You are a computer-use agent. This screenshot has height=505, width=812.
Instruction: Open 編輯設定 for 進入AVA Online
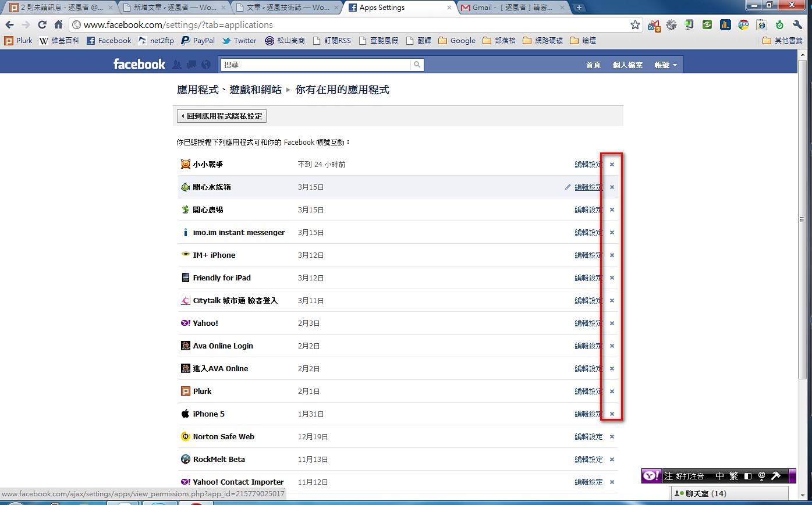point(588,368)
